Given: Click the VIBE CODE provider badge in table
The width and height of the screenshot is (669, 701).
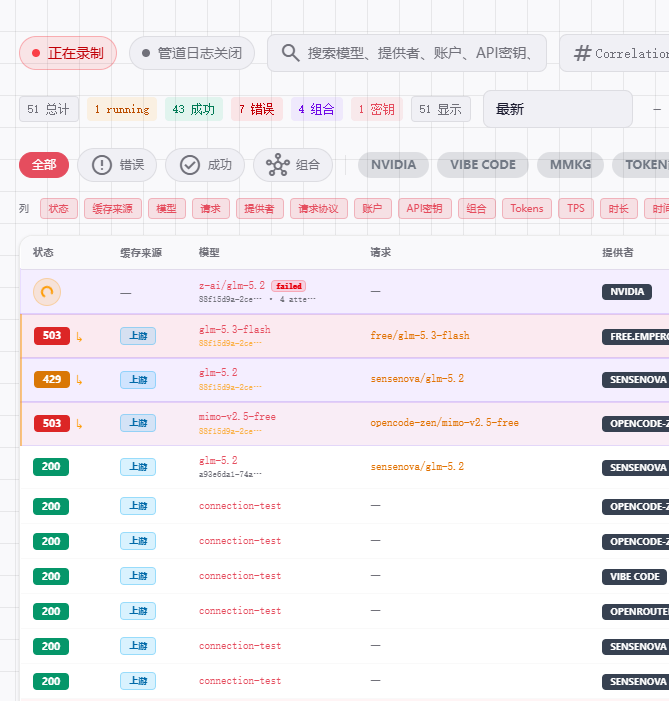Looking at the screenshot, I should click(635, 577).
